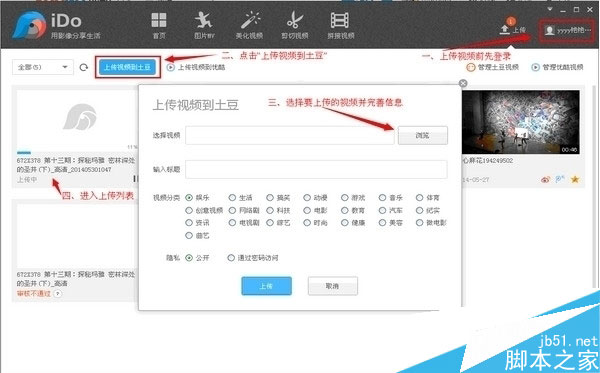
Task: Select the 搞笑 category radio
Action: (270, 198)
